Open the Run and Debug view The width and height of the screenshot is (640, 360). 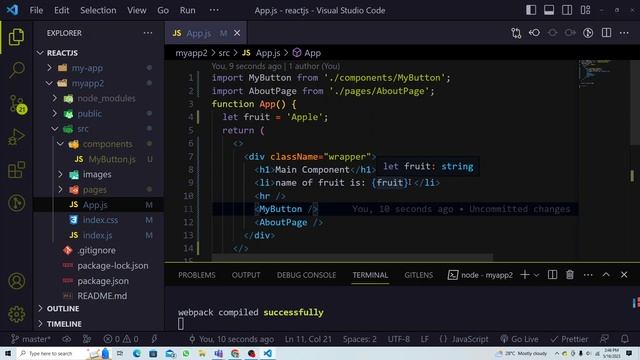[x=16, y=137]
